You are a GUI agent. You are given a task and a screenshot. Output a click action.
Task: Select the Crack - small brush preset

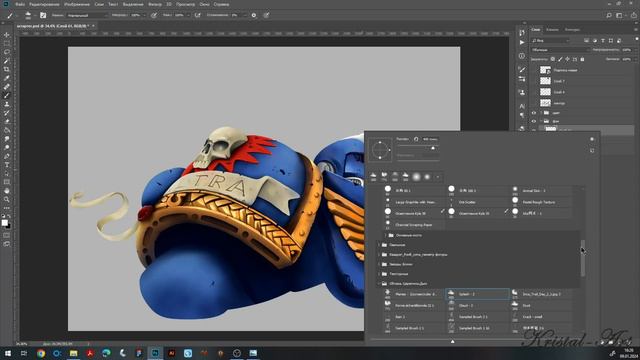[x=541, y=317]
